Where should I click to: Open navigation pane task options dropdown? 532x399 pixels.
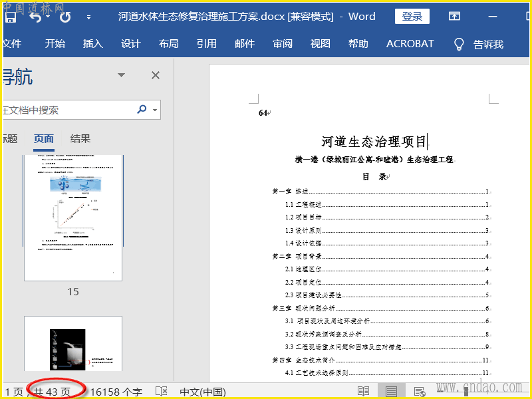click(121, 75)
